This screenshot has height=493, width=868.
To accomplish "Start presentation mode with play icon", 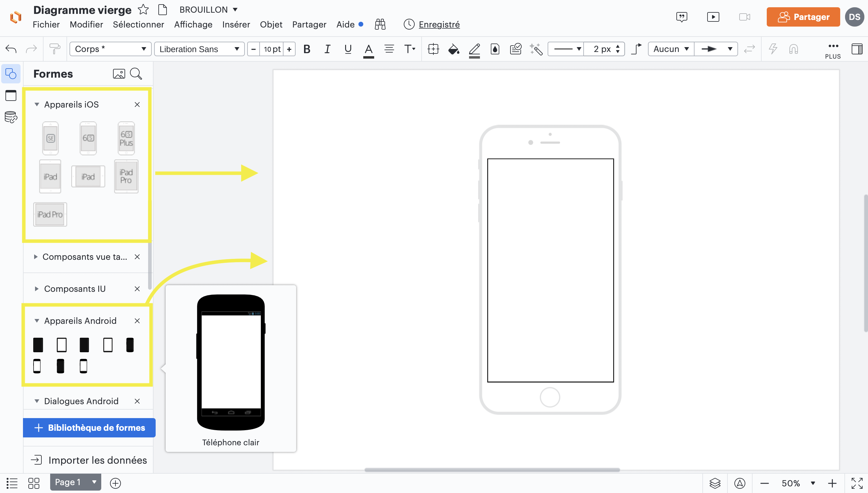I will point(713,17).
